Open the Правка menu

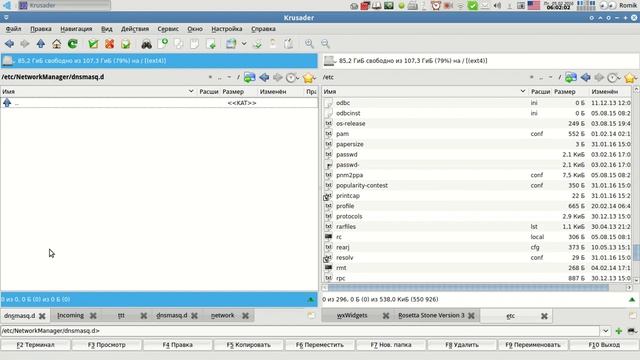click(x=41, y=29)
